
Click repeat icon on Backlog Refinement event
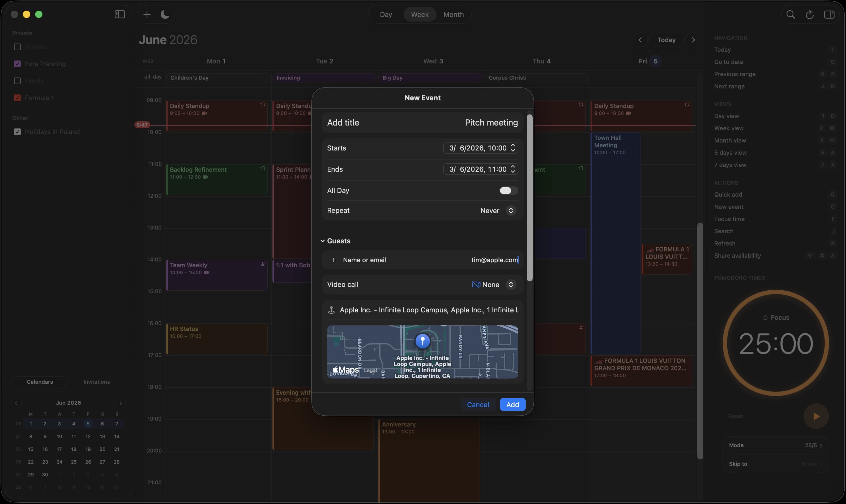pos(263,169)
